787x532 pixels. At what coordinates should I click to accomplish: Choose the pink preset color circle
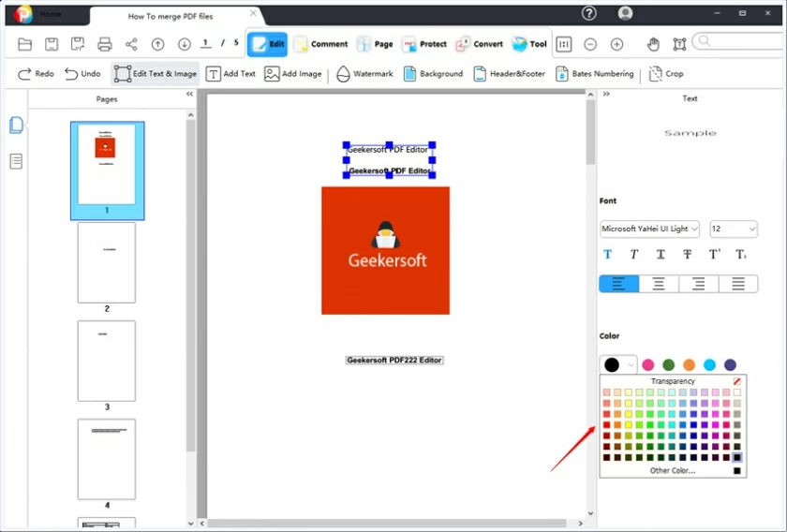648,365
